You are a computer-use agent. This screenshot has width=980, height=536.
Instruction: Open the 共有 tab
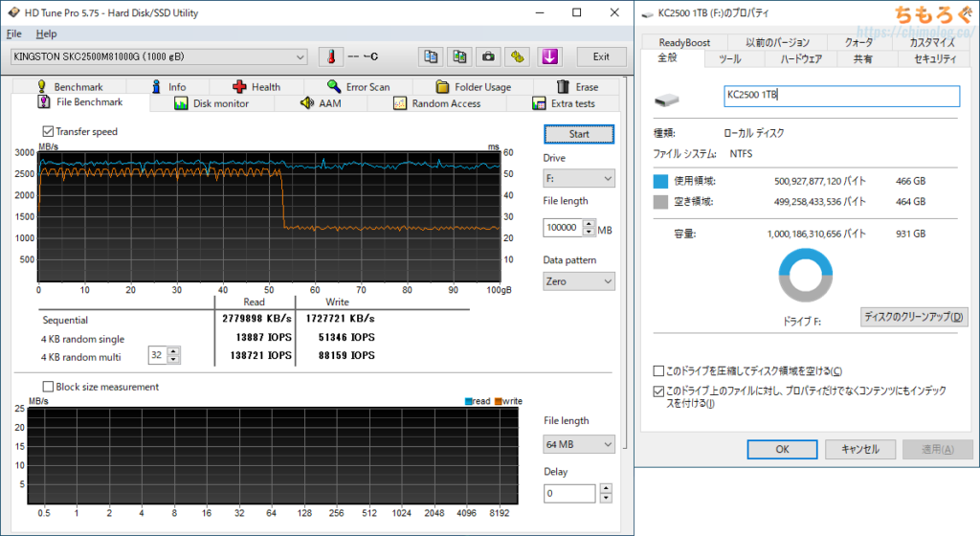(863, 58)
